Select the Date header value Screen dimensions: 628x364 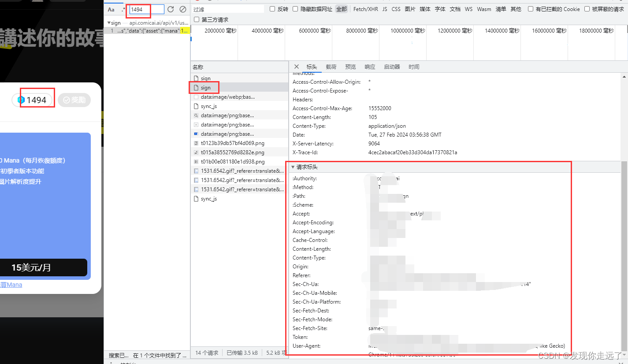(405, 135)
